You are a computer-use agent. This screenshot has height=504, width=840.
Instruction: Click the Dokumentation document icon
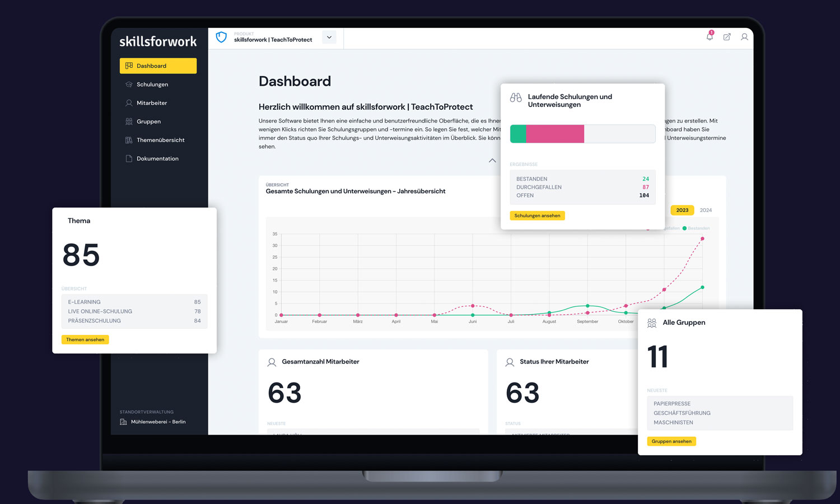point(129,158)
